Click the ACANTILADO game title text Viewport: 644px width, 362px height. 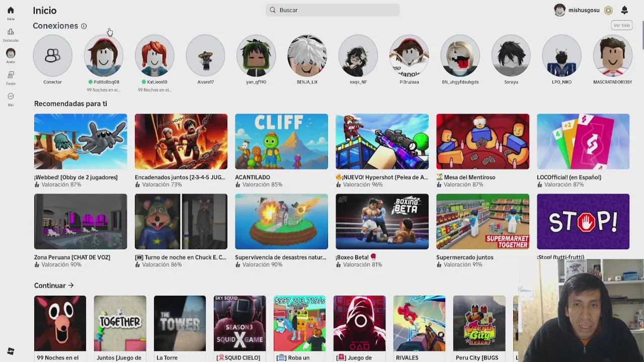(253, 177)
